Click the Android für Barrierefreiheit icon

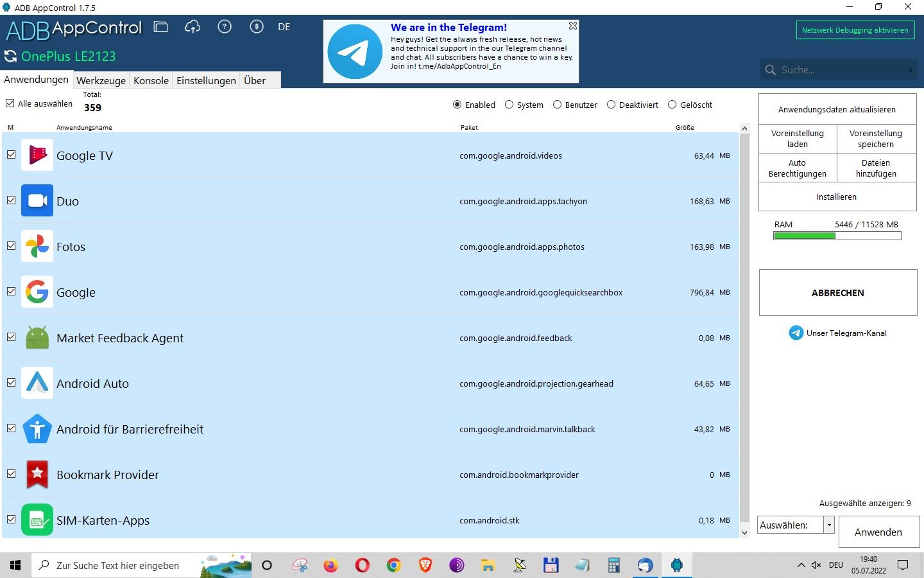point(37,428)
